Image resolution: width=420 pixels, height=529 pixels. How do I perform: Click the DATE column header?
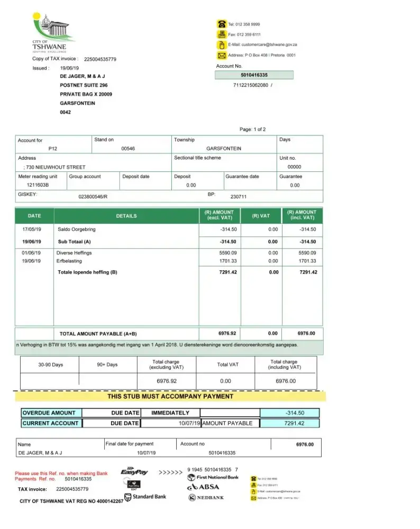(34, 216)
